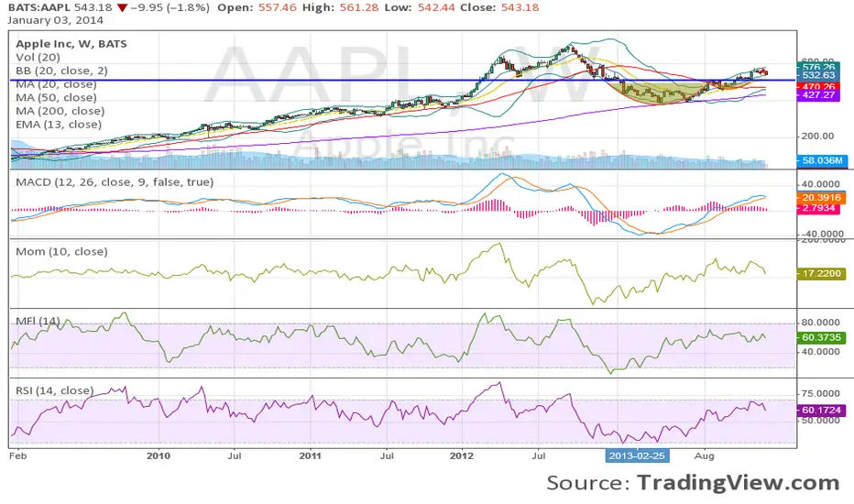Click the 40.0000 MACD axis label
Screen dimensions: 854x504
coord(820,185)
